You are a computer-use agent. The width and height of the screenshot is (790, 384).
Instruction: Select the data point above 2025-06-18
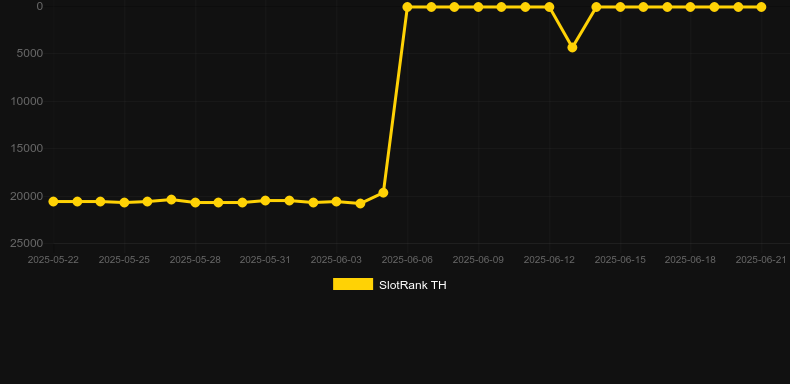[690, 7]
